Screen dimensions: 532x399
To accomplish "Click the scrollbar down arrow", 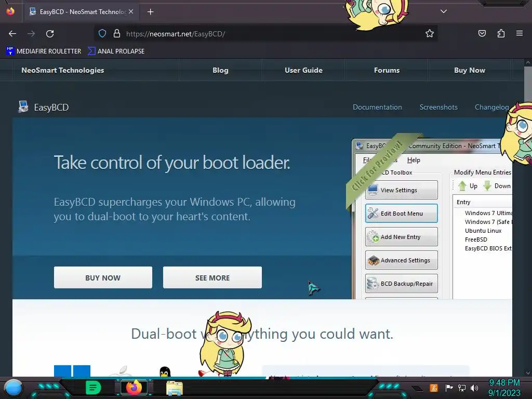I will click(x=528, y=373).
